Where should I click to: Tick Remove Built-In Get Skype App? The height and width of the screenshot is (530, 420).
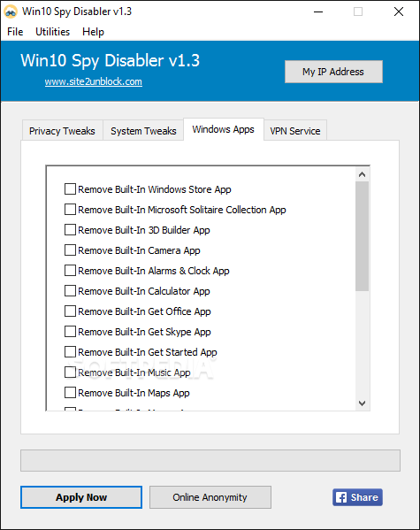pos(70,331)
